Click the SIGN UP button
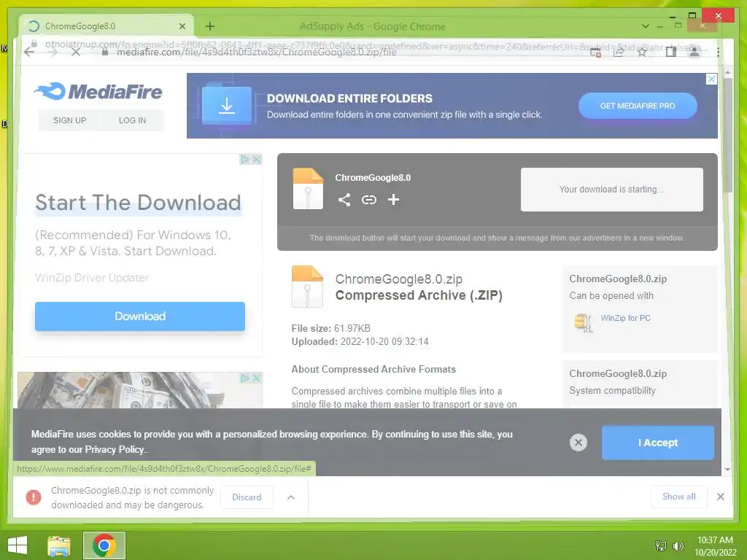Screen dimensions: 747x560 [x=69, y=120]
